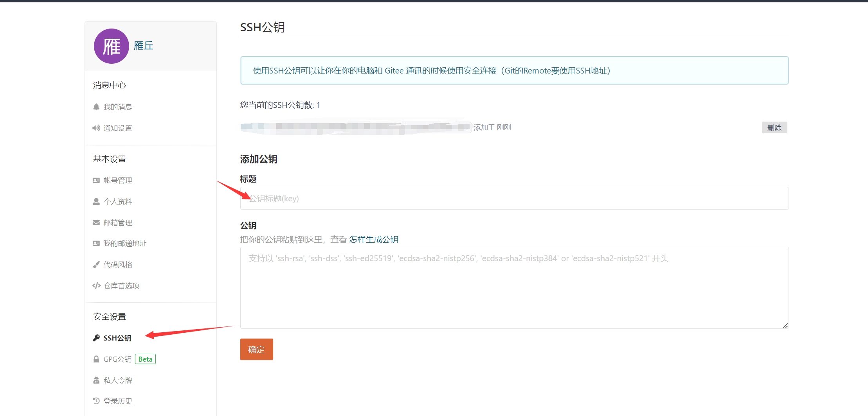Open GPG公钥 page
The height and width of the screenshot is (416, 868).
click(x=117, y=359)
